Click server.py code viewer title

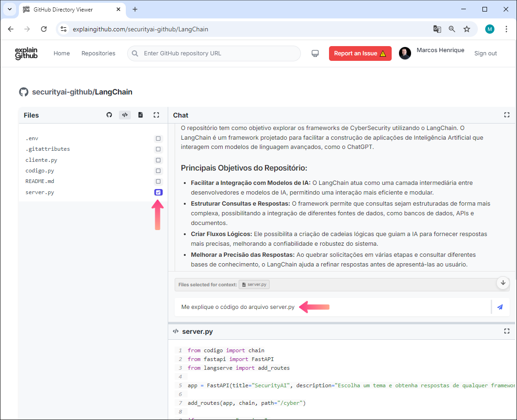coord(198,331)
